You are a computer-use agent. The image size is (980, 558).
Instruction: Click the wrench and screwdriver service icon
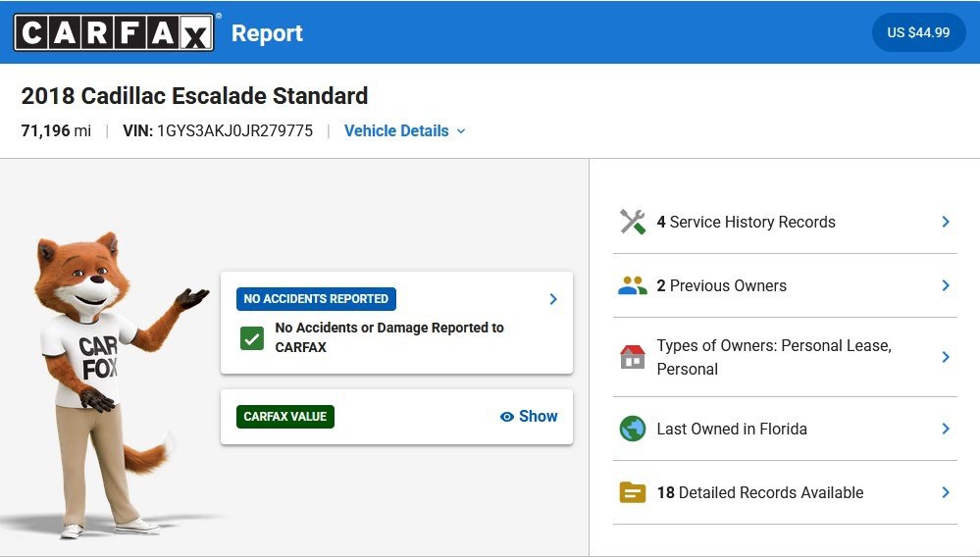[x=633, y=222]
